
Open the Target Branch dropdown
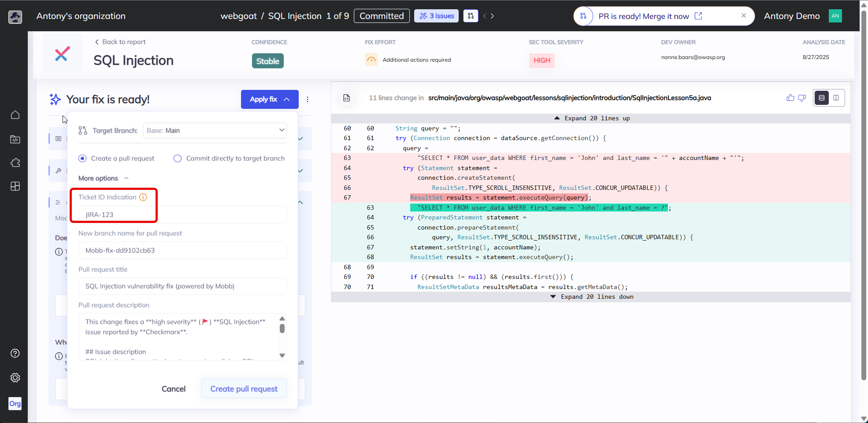[x=215, y=130]
